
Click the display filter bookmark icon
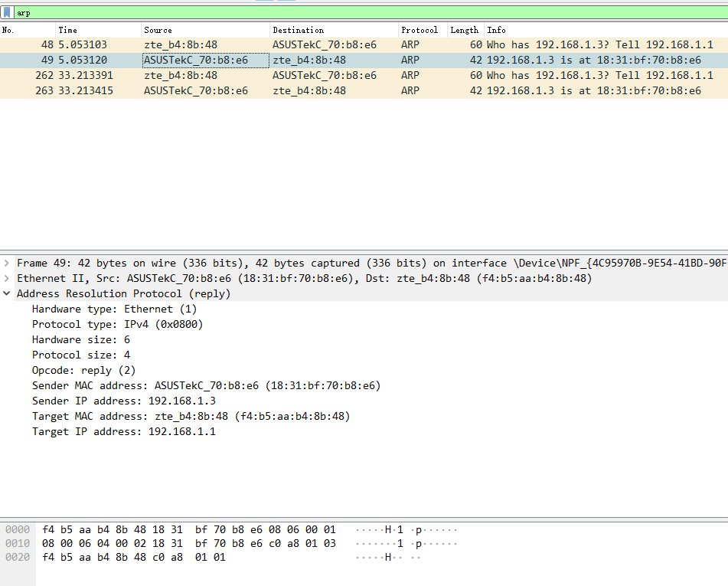coord(8,13)
